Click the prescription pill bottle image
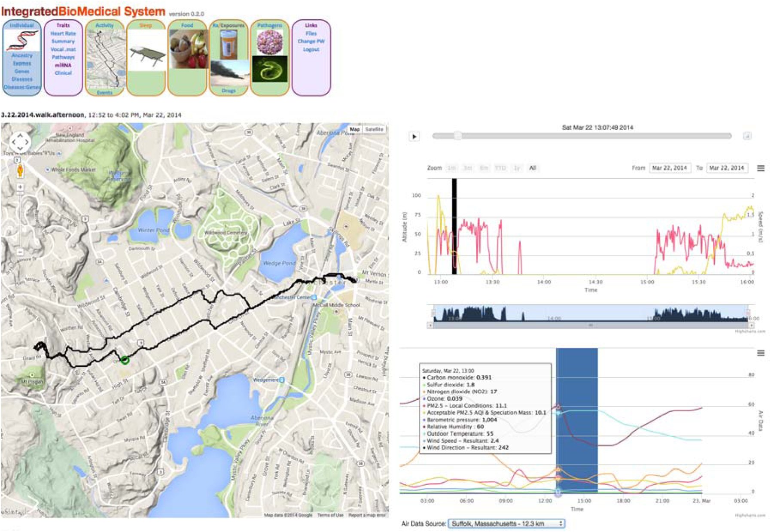The height and width of the screenshot is (532, 771). (x=229, y=45)
